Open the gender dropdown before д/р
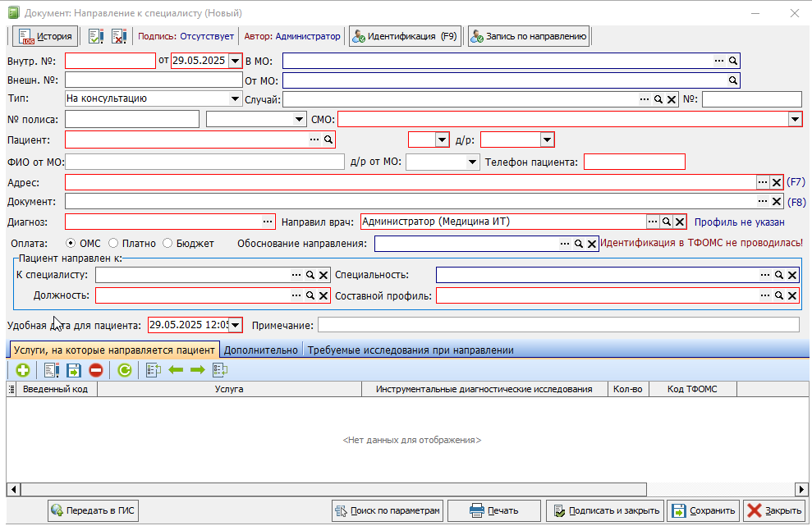The width and height of the screenshot is (812, 526). click(x=442, y=140)
